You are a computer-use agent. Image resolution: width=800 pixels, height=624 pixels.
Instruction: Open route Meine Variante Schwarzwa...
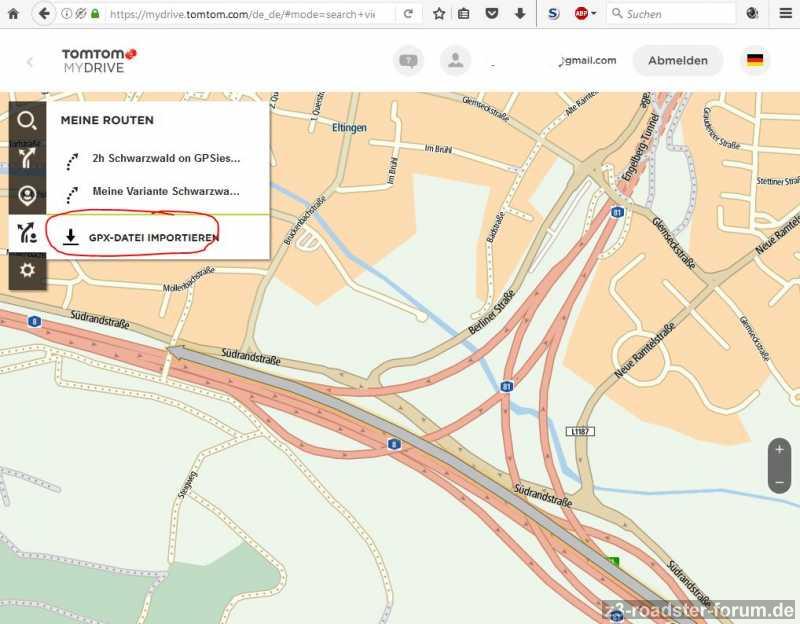[x=165, y=191]
